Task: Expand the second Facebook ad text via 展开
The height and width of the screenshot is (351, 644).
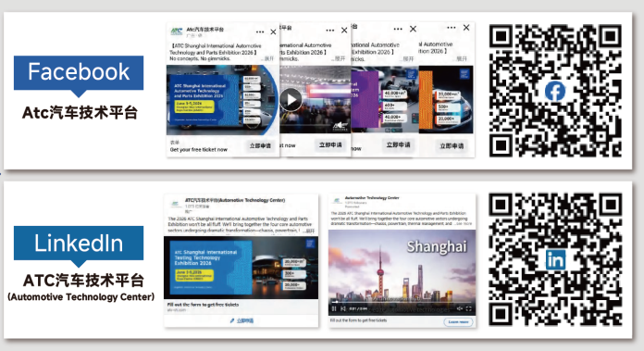Action: [340, 58]
